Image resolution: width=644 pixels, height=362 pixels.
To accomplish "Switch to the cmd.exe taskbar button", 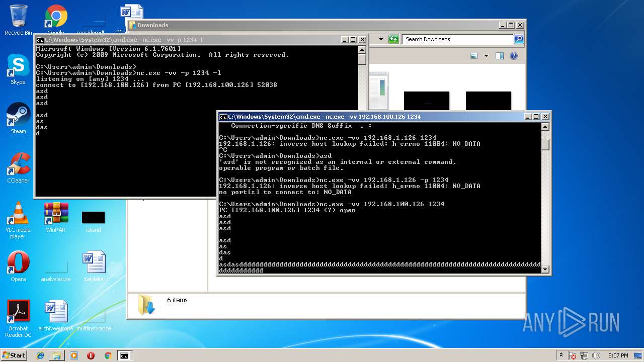I will 124,355.
